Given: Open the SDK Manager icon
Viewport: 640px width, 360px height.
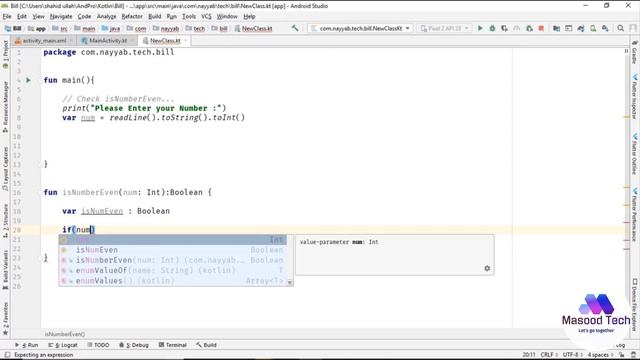Looking at the screenshot, I should [x=605, y=28].
